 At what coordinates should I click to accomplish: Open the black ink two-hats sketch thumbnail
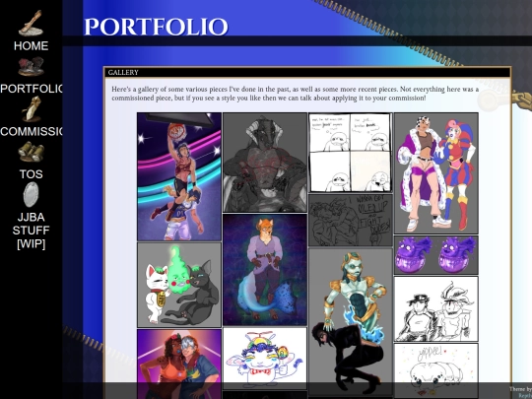(436, 308)
